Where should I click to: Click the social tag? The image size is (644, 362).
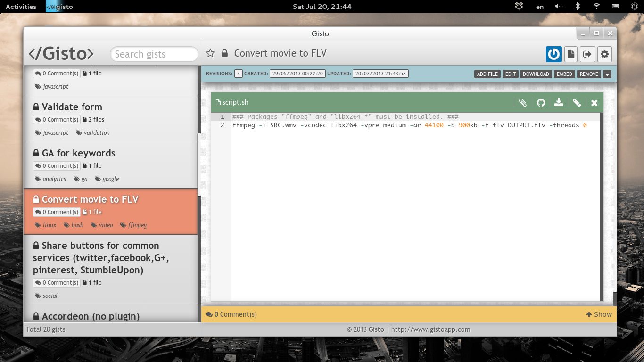(x=46, y=296)
